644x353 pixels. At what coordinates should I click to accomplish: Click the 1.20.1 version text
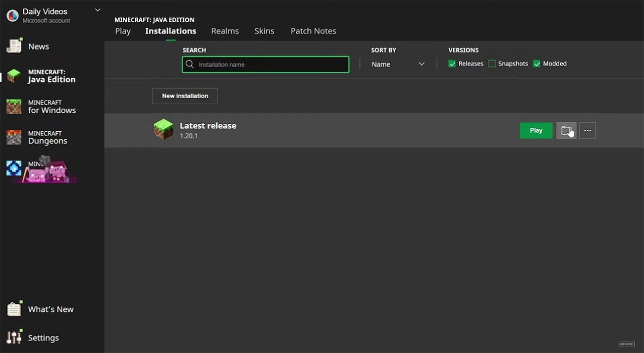tap(189, 136)
